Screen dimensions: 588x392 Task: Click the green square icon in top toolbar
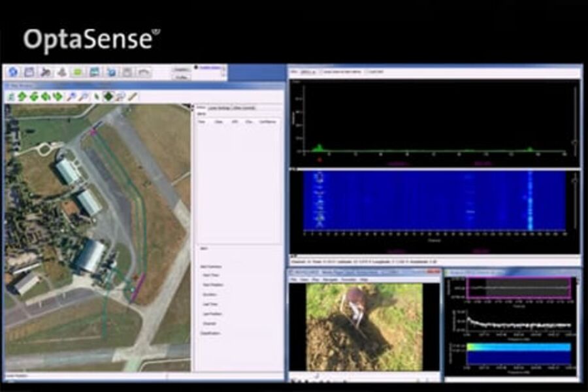coord(78,72)
